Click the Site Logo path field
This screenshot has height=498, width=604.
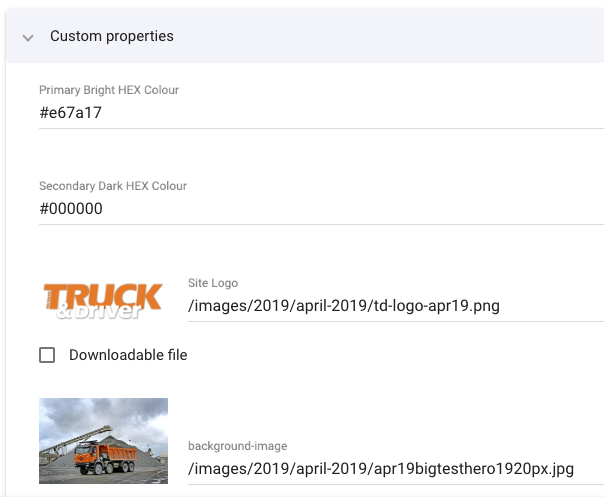395,306
